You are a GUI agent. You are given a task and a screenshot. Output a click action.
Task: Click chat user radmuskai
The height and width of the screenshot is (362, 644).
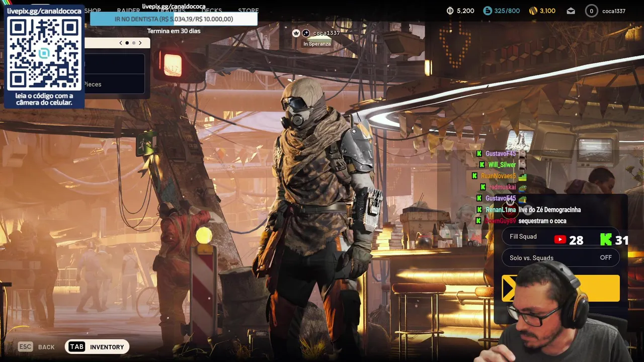503,187
